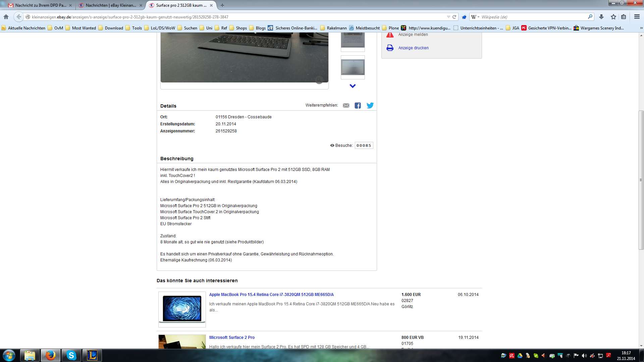Image resolution: width=644 pixels, height=362 pixels.
Task: Click the blue thumbs-up icon beside address bar
Action: 464,17
